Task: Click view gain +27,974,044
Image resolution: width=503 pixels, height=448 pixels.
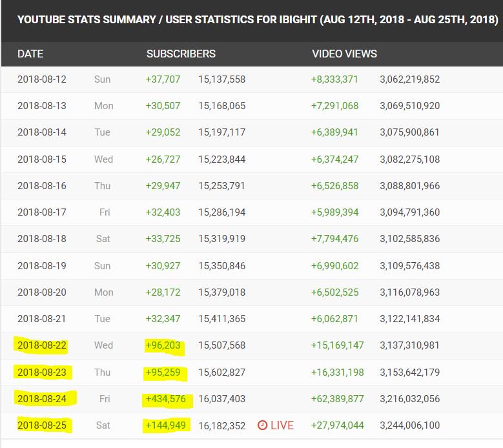Action: (x=338, y=425)
